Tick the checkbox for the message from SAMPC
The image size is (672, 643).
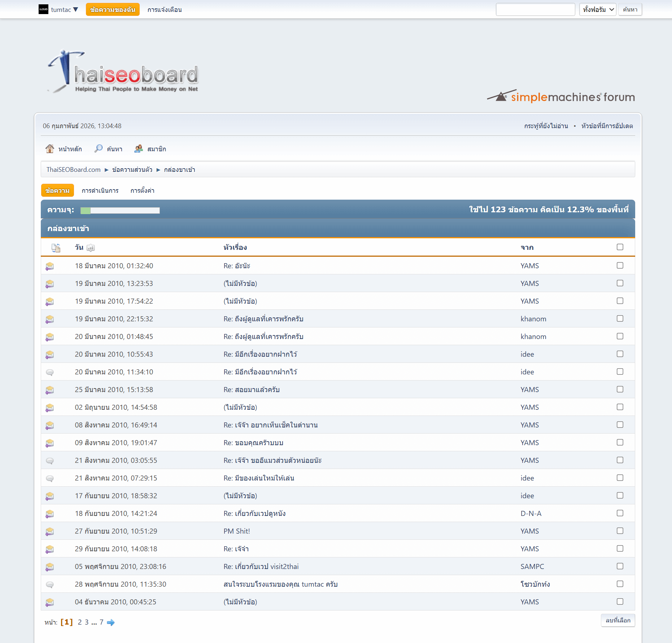coord(620,566)
